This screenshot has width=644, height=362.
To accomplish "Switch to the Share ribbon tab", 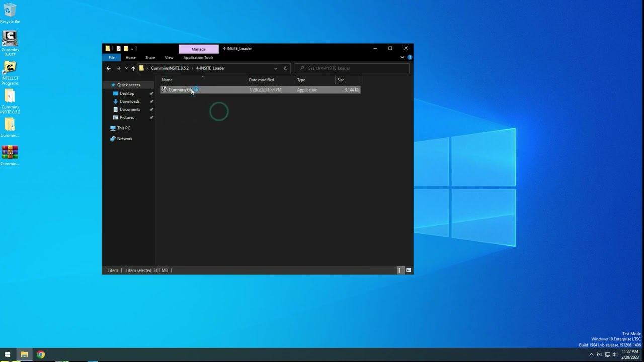I will point(150,58).
